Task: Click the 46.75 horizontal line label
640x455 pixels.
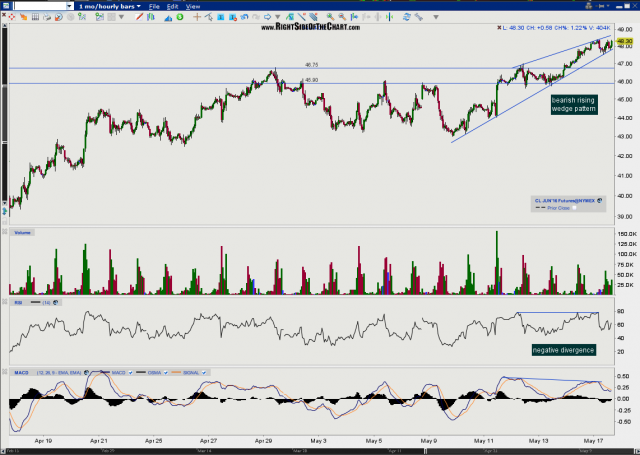Action: click(311, 64)
